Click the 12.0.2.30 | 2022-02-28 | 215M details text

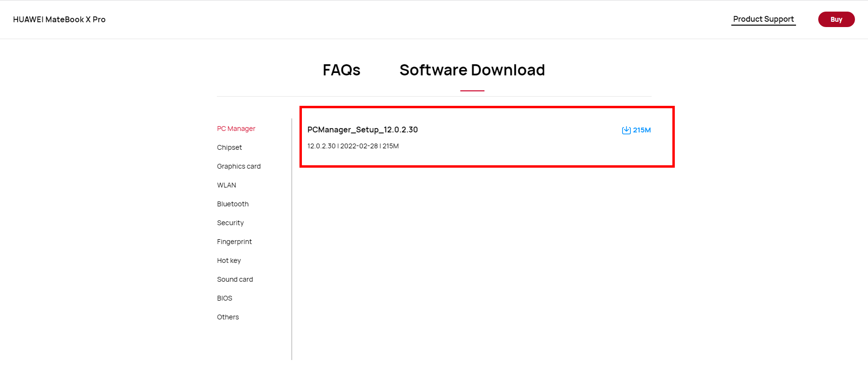pos(353,146)
